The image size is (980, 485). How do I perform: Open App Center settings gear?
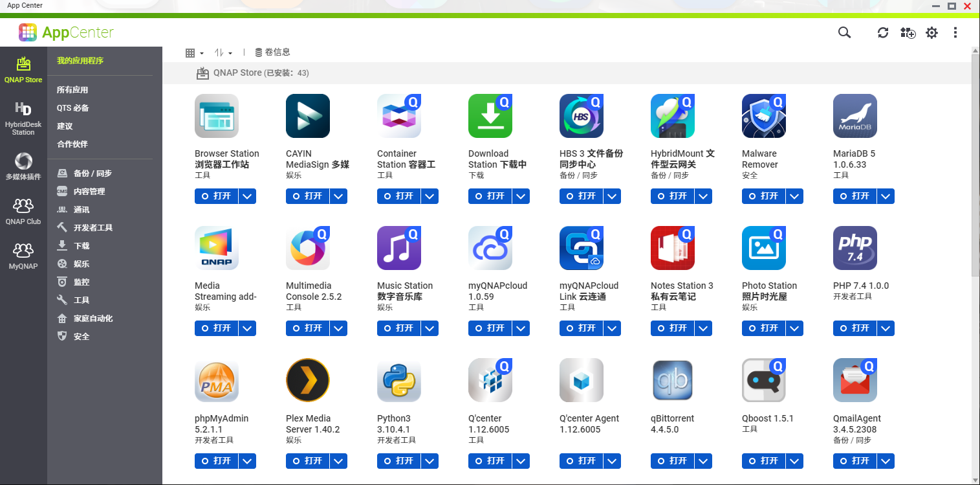pyautogui.click(x=931, y=32)
